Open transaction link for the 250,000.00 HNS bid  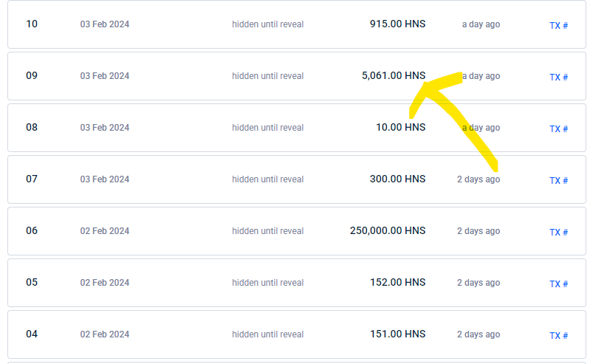click(x=558, y=232)
